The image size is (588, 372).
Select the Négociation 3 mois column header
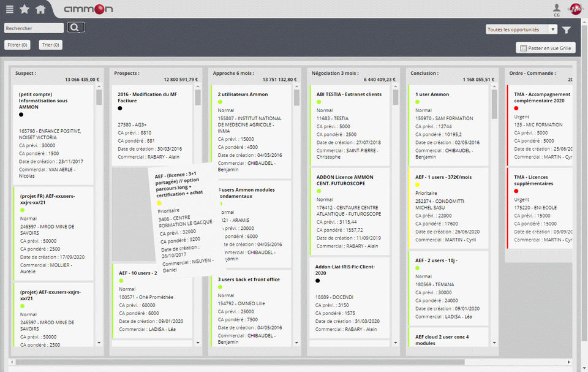point(335,73)
